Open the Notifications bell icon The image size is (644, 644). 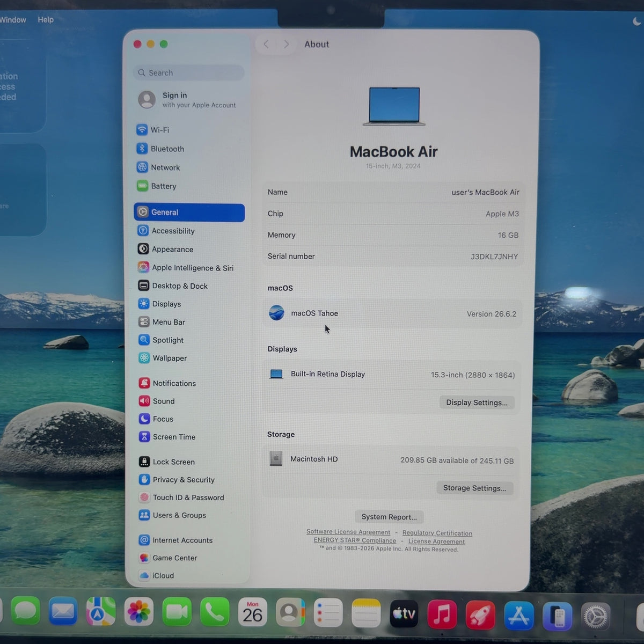144,383
